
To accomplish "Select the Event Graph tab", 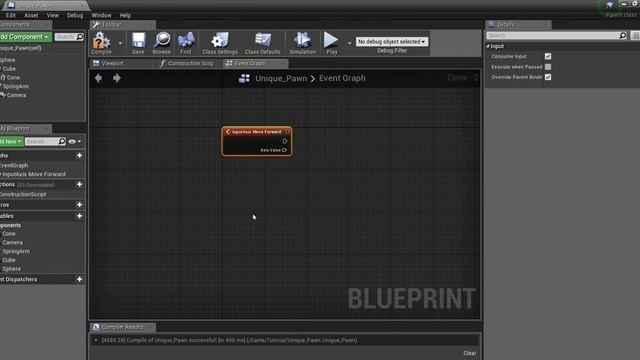I will tap(256, 63).
